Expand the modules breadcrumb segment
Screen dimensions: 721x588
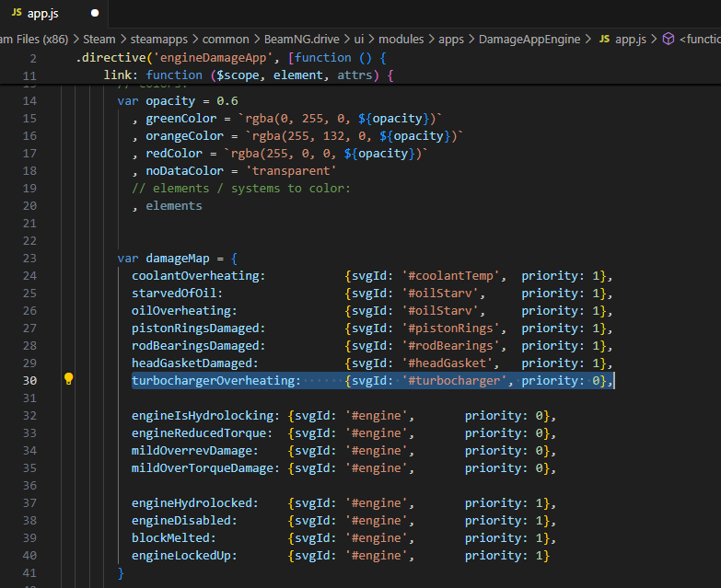click(400, 40)
